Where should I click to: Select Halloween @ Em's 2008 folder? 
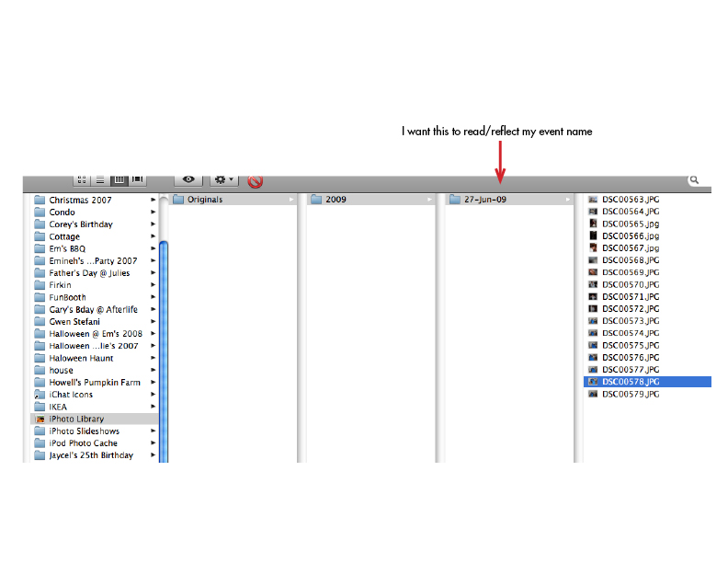(95, 334)
